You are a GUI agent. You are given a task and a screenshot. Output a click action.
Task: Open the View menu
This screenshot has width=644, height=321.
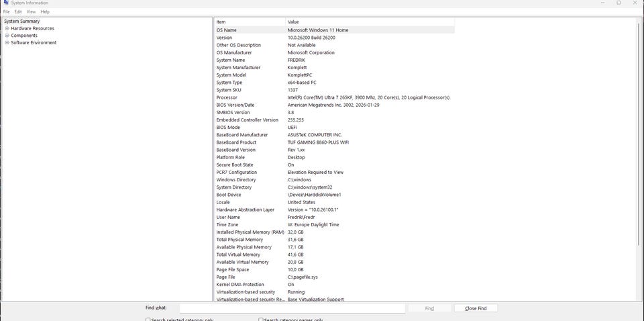[x=32, y=12]
